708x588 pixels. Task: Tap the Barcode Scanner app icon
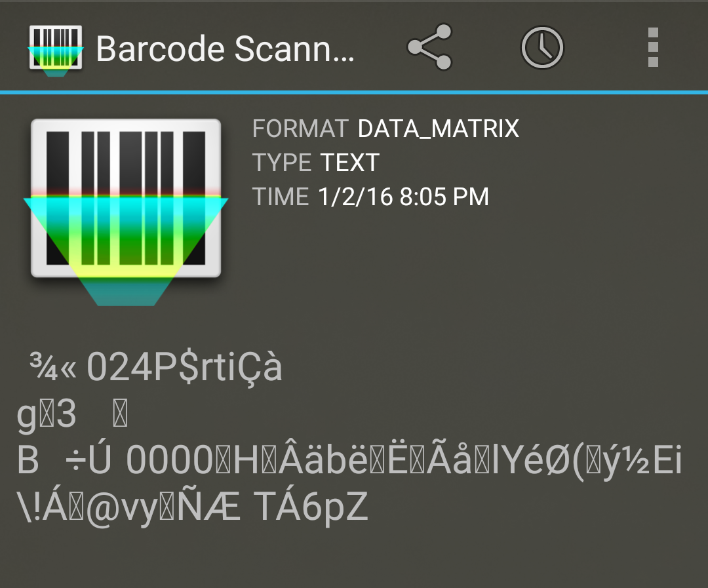pyautogui.click(x=56, y=50)
